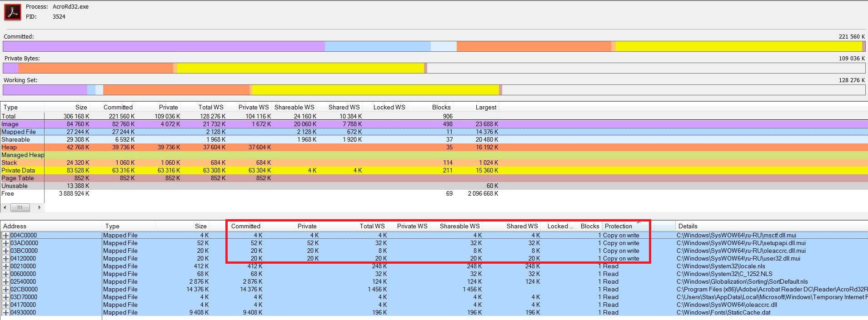Click the left arrow of horizontal scrollbar
Viewport: 868px width, 320px height.
(x=5, y=207)
